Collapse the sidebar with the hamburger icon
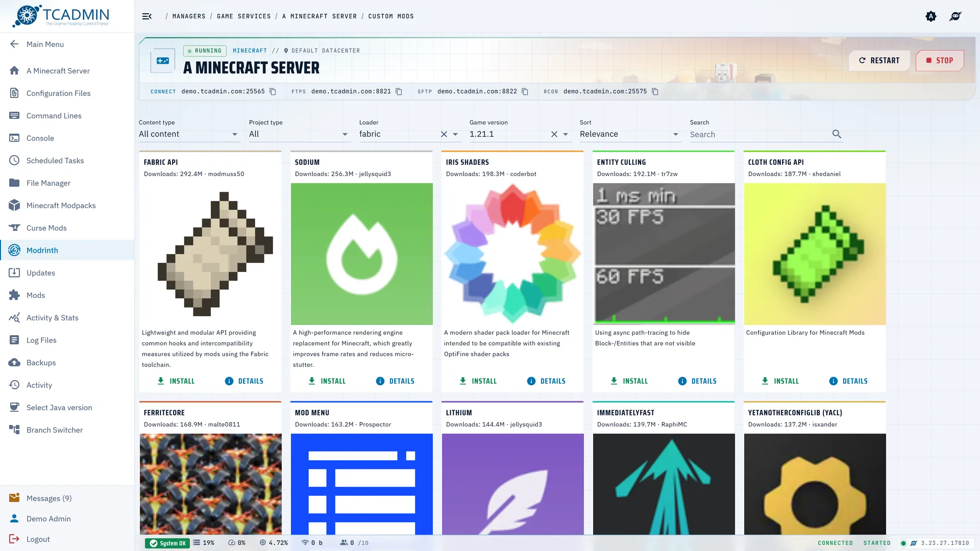This screenshot has width=980, height=551. tap(147, 16)
